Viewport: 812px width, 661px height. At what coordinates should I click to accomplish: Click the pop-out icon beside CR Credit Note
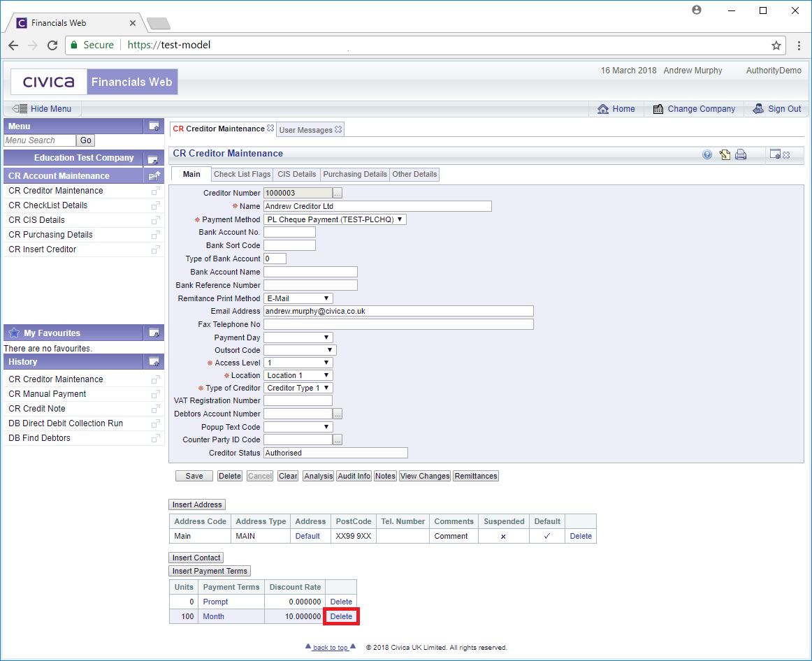pyautogui.click(x=155, y=409)
